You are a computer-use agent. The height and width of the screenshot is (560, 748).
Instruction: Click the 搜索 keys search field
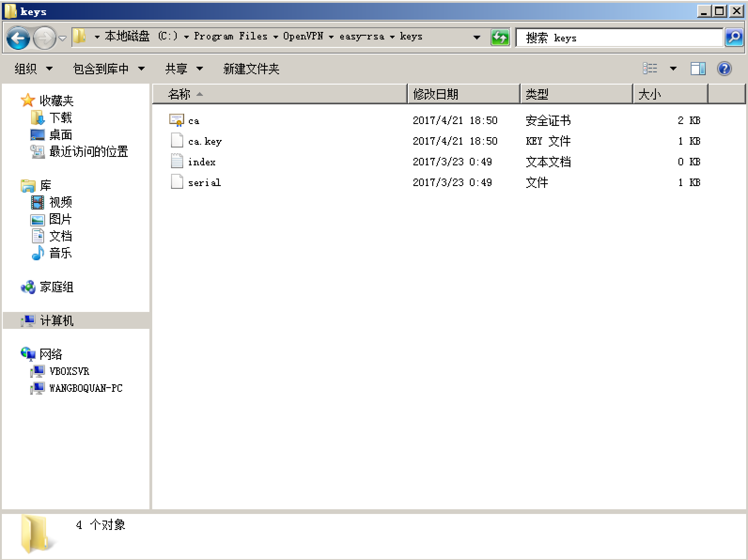click(618, 38)
